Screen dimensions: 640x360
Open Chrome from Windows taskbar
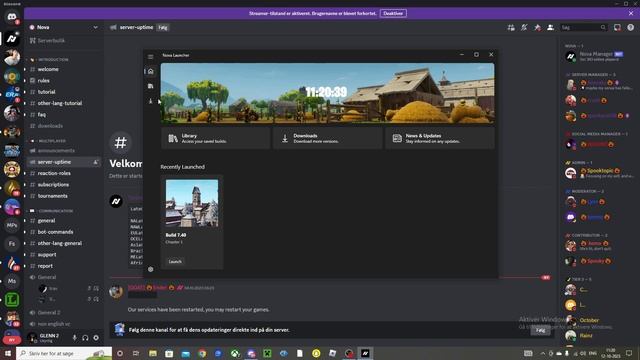point(202,353)
